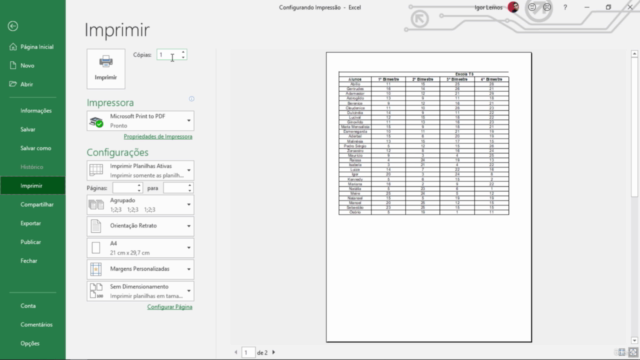Open Imprimir Planilhas Ativas dropdown
Screen dimensions: 640x360
point(189,171)
